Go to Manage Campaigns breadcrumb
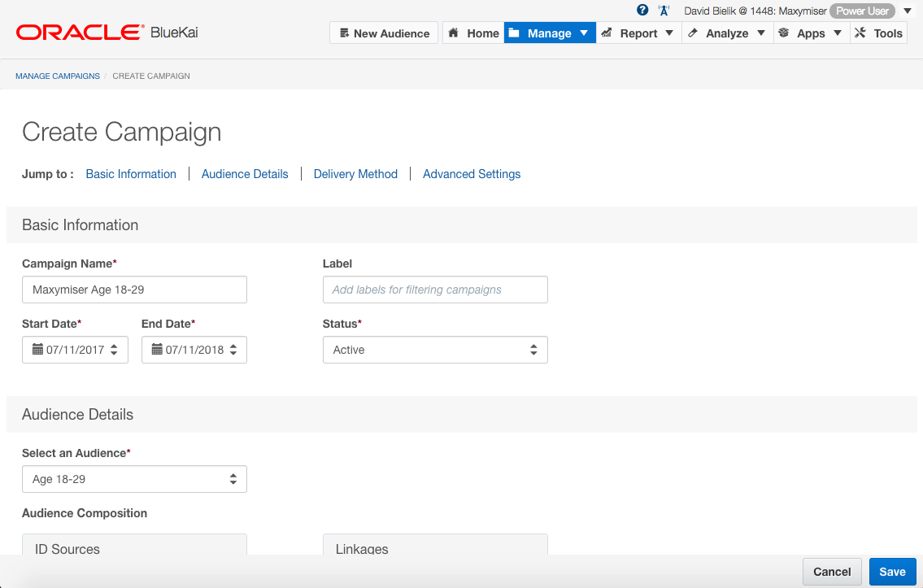Image resolution: width=923 pixels, height=588 pixels. point(58,76)
